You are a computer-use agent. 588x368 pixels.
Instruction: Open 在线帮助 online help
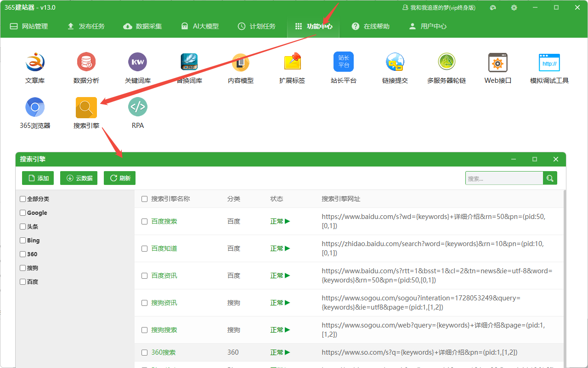click(371, 26)
